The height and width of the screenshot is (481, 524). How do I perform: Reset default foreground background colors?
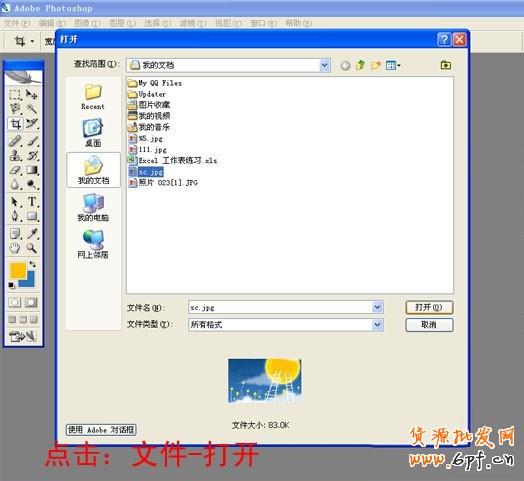coord(11,285)
